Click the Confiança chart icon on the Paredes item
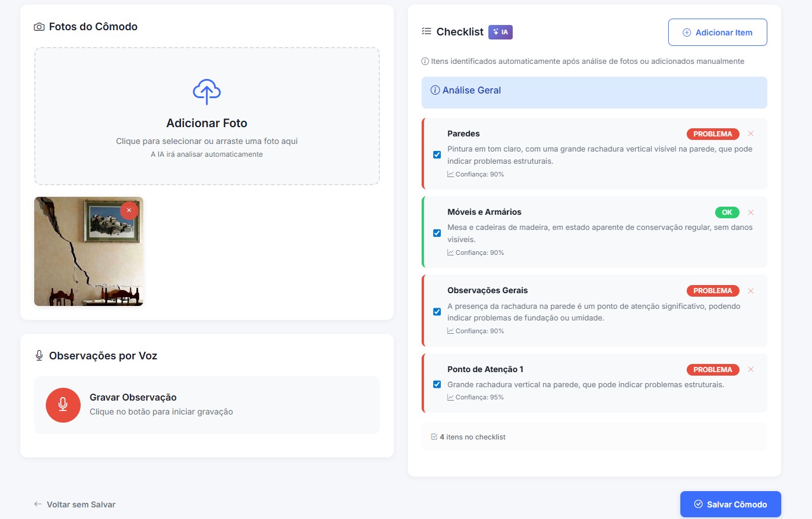The image size is (812, 519). [451, 174]
